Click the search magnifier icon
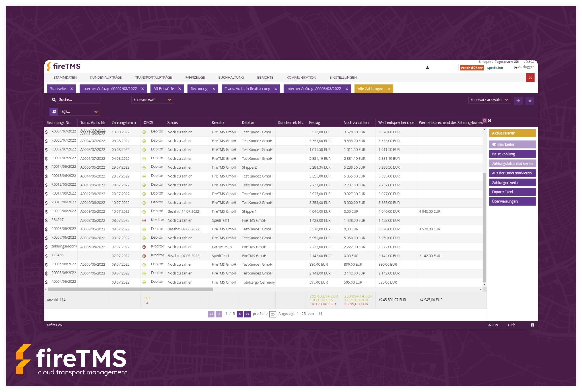Image resolution: width=582 pixels, height=392 pixels. pyautogui.click(x=54, y=100)
